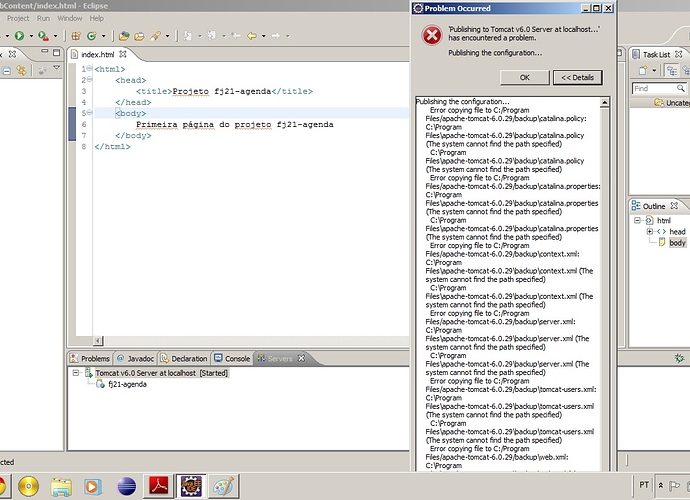Viewport: 690px width, 500px height.
Task: Click the Forward arrow icon in toolbar
Action: click(x=276, y=36)
